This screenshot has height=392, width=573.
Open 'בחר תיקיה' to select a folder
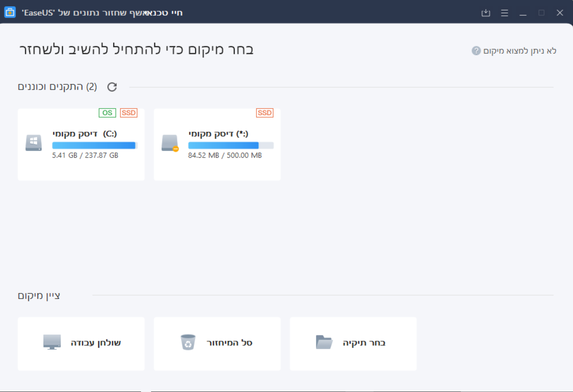(353, 343)
